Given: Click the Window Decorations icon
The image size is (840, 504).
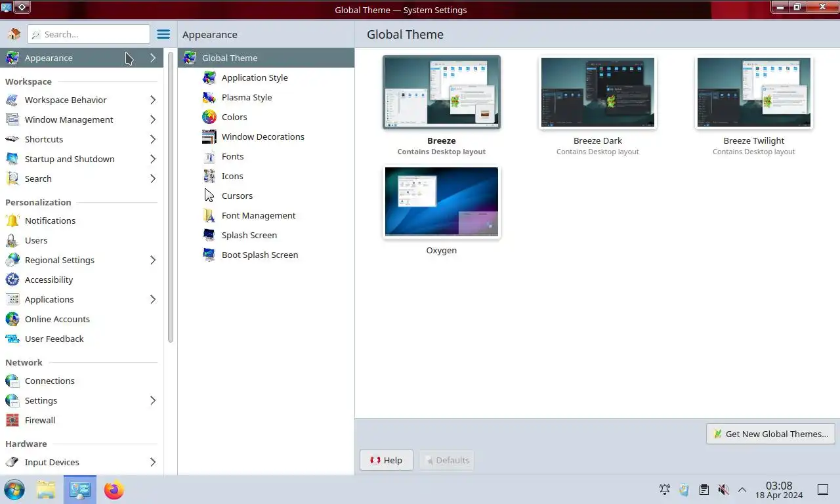Looking at the screenshot, I should point(209,136).
